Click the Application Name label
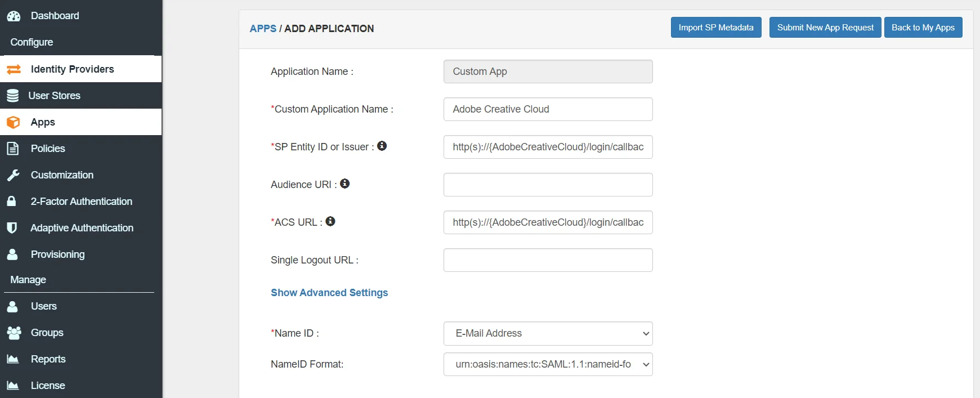Screen dimensions: 980x398 coord(312,71)
